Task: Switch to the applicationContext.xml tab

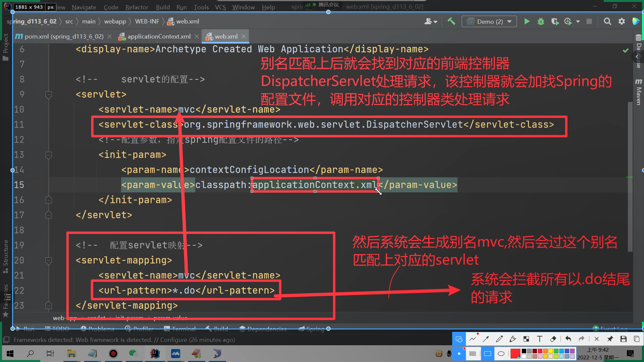Action: (x=159, y=36)
